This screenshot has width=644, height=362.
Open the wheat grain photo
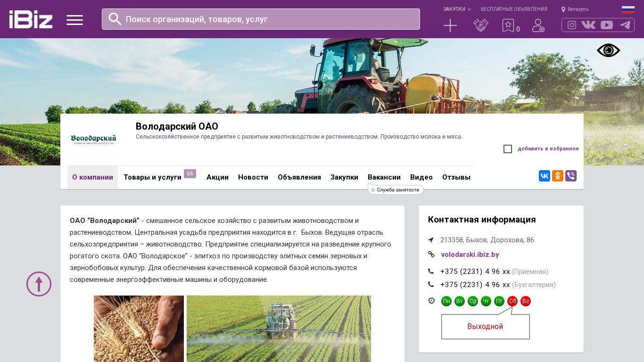pos(139,329)
